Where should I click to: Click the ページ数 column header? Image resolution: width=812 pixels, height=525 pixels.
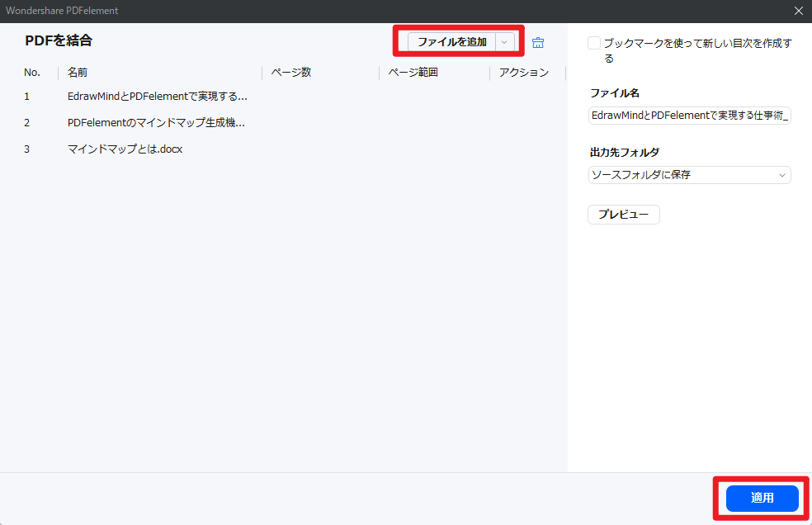(290, 73)
